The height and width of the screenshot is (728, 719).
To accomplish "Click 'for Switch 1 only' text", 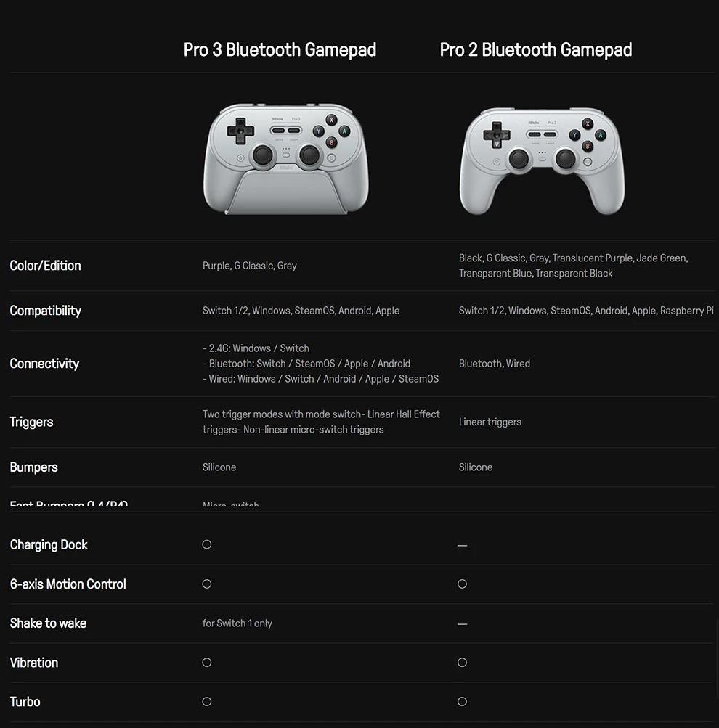I will tap(237, 623).
